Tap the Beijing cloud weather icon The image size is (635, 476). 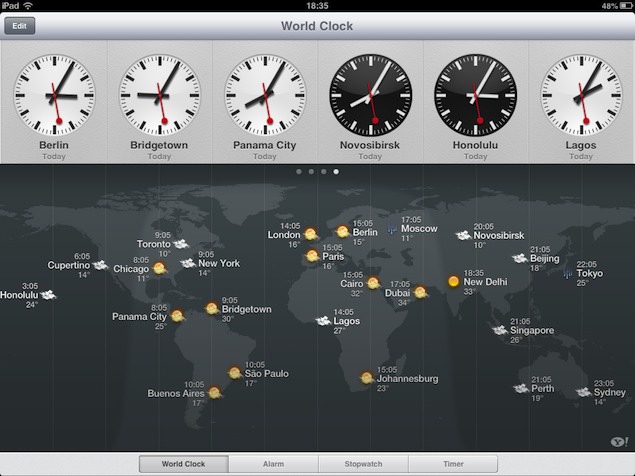pos(520,258)
